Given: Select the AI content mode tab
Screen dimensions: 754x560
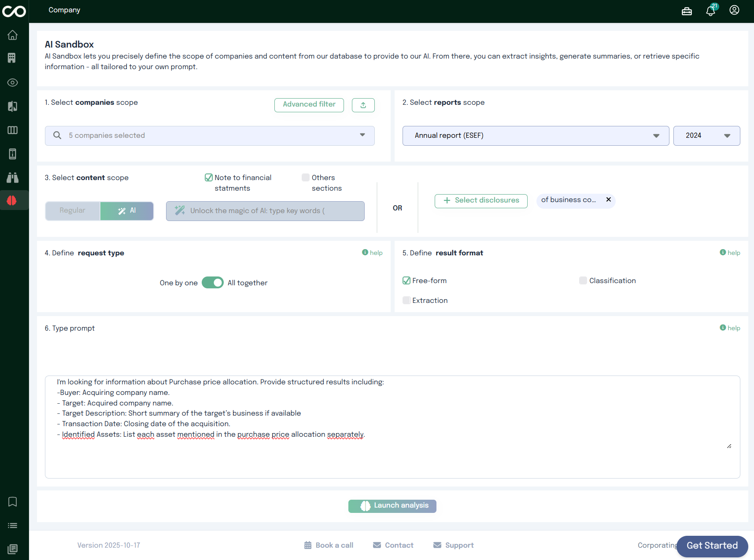Looking at the screenshot, I should click(x=127, y=211).
